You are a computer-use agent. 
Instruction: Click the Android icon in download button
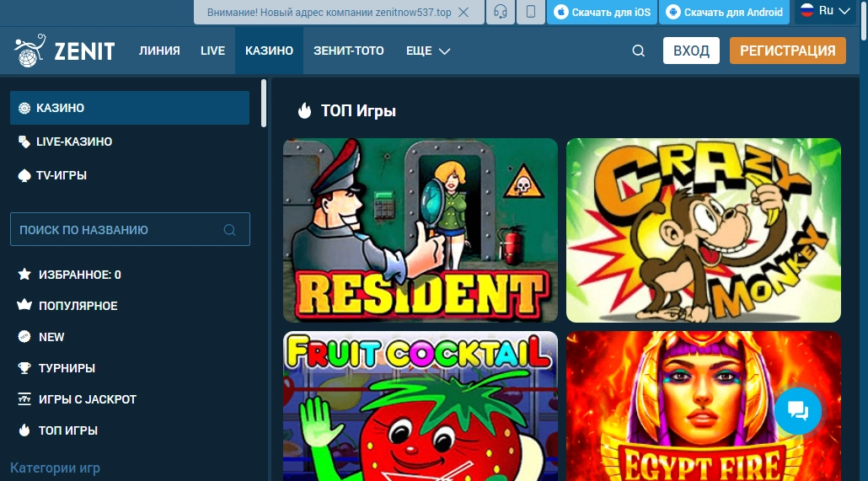pyautogui.click(x=673, y=12)
